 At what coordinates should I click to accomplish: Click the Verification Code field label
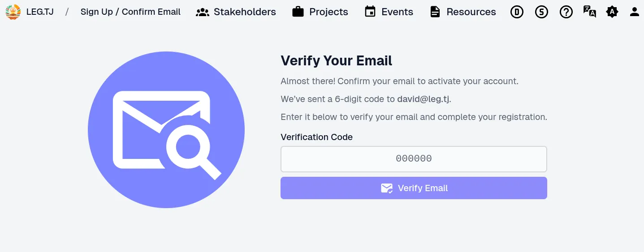[x=316, y=137]
